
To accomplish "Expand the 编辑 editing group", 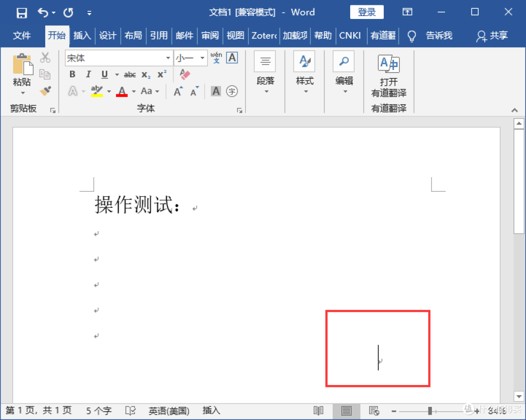I will click(x=344, y=73).
